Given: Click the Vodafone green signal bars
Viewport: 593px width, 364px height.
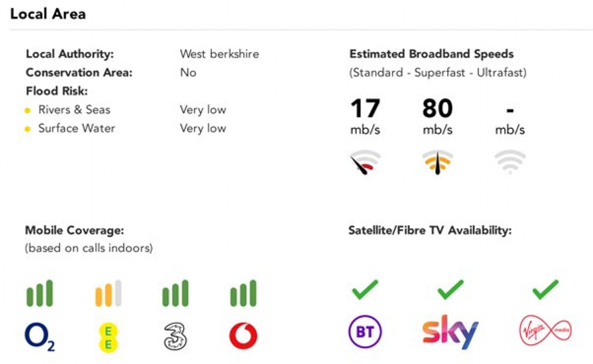Looking at the screenshot, I should pos(243,293).
